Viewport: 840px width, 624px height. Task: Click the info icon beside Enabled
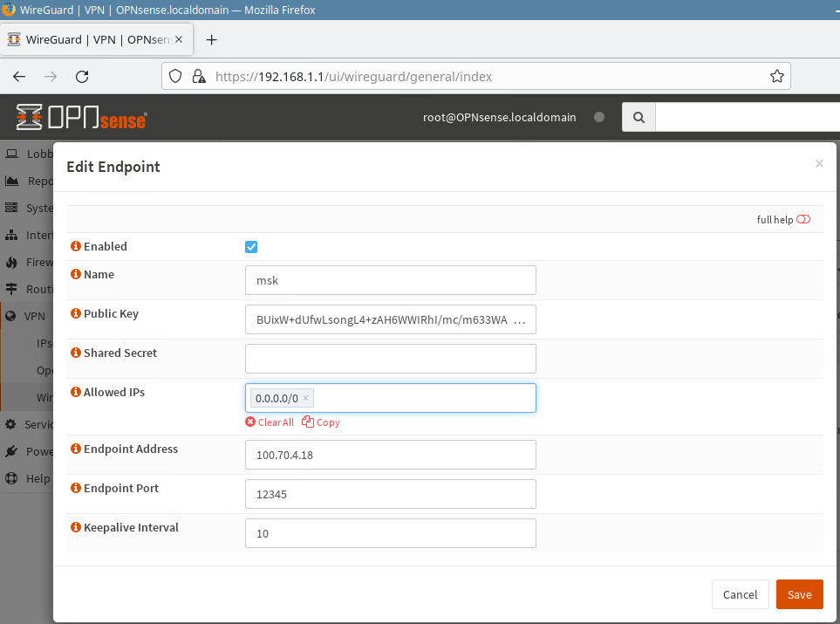(75, 247)
